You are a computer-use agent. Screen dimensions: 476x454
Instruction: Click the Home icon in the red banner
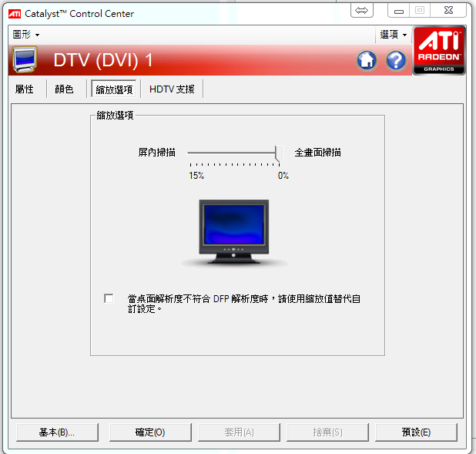pos(367,60)
